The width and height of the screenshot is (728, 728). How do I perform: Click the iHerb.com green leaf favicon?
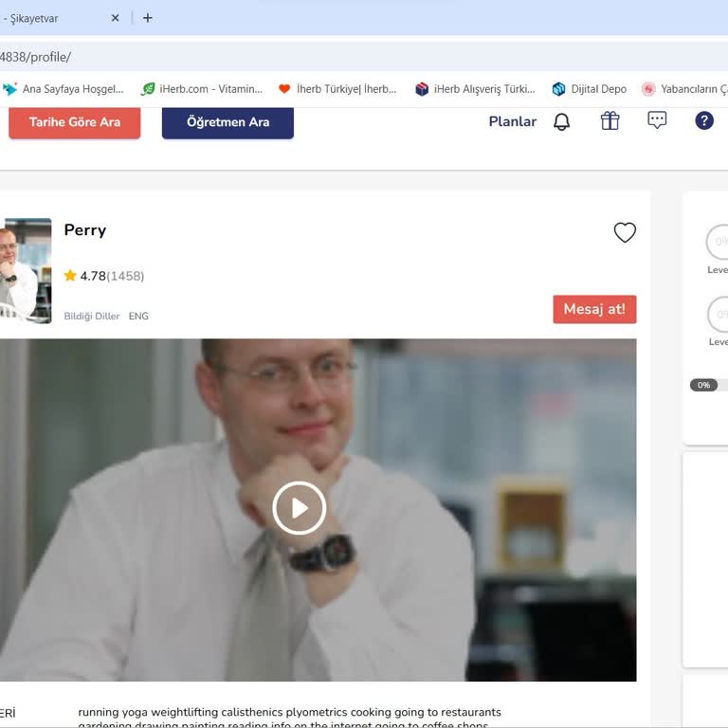(148, 89)
